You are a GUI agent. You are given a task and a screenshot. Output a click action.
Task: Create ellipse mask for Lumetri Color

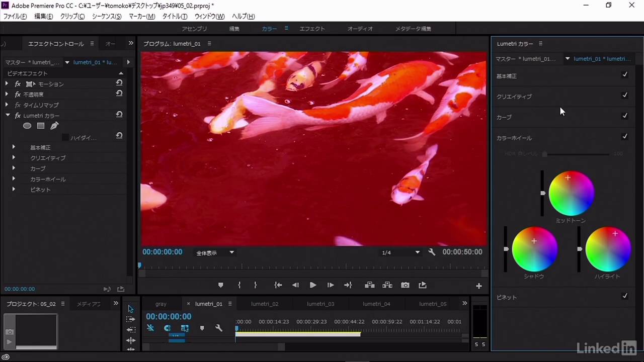pyautogui.click(x=27, y=126)
